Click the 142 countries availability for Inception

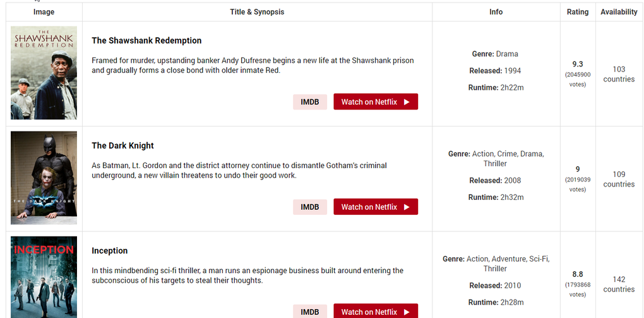point(619,284)
